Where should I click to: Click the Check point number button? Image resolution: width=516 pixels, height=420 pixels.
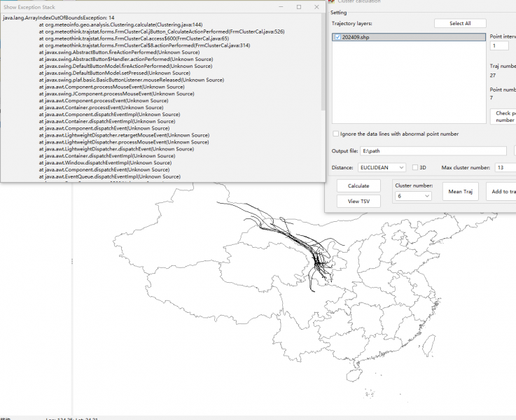(503, 116)
